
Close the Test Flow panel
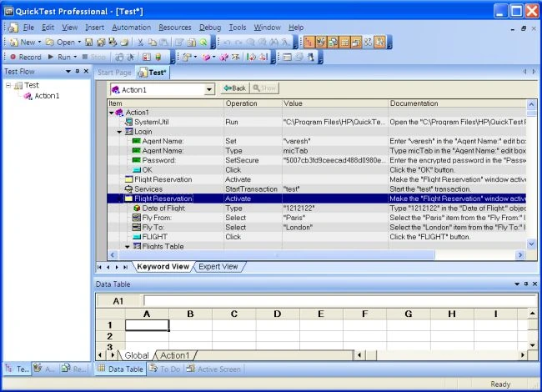click(x=87, y=71)
